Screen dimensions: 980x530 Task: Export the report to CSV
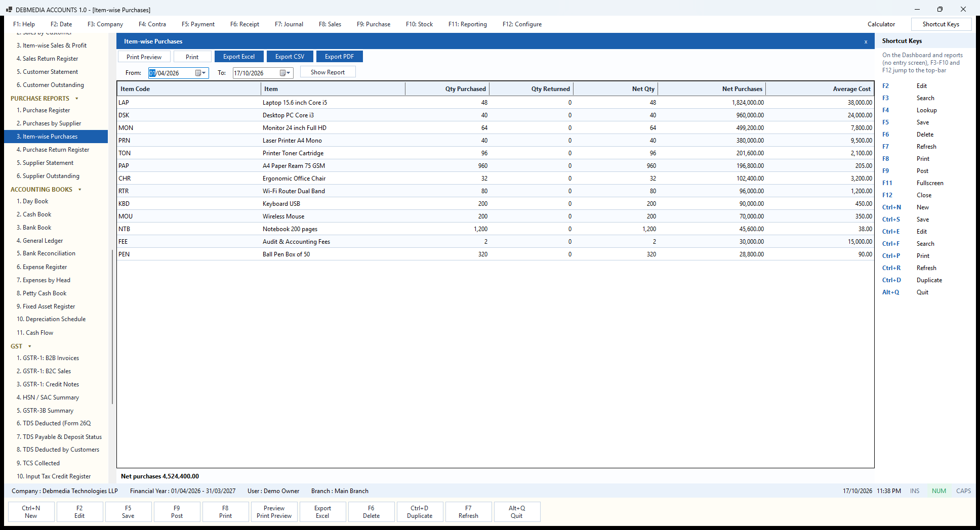click(x=290, y=57)
